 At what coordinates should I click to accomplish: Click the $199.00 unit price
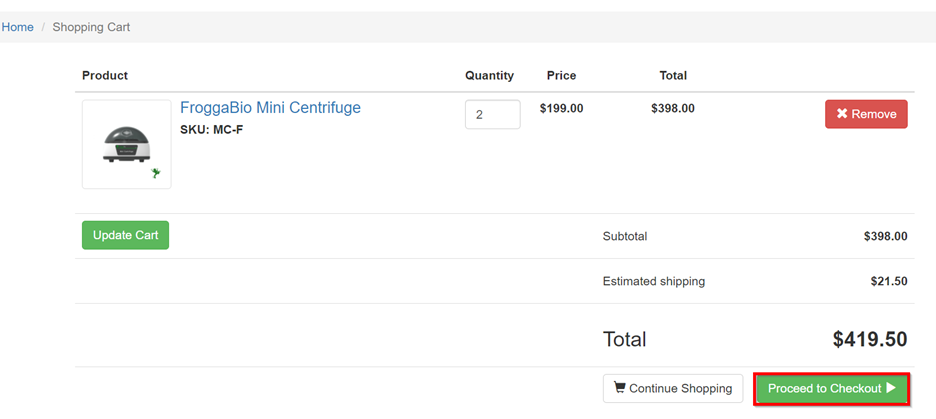(562, 108)
